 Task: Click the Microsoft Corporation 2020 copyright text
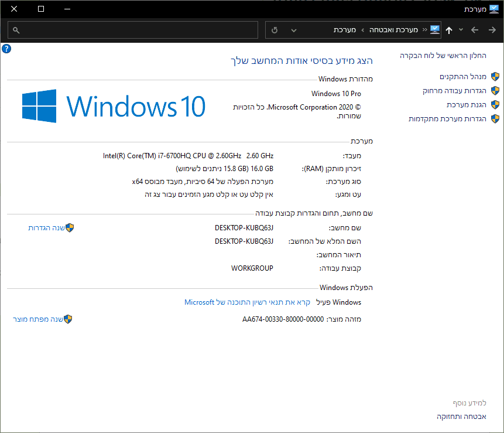pyautogui.click(x=297, y=111)
